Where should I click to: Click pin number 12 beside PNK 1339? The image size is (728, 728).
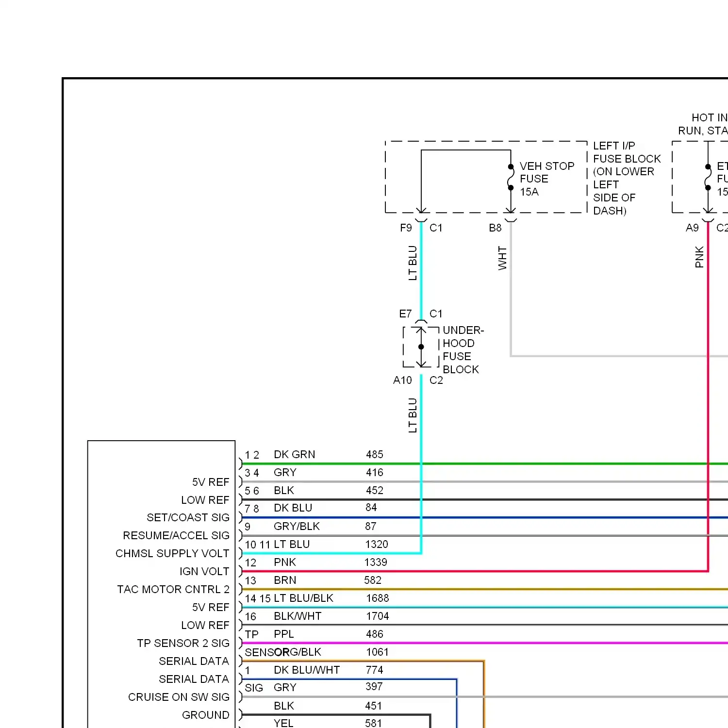pyautogui.click(x=250, y=563)
